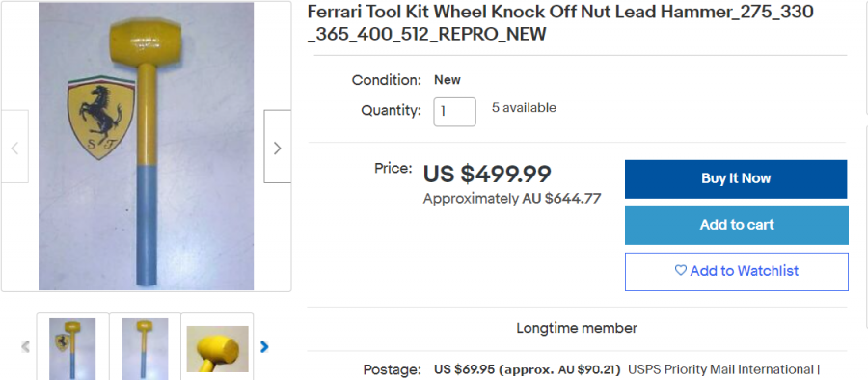Screen dimensions: 868x380
Task: Click the heart icon on Add to Watchlist
Action: pos(680,271)
